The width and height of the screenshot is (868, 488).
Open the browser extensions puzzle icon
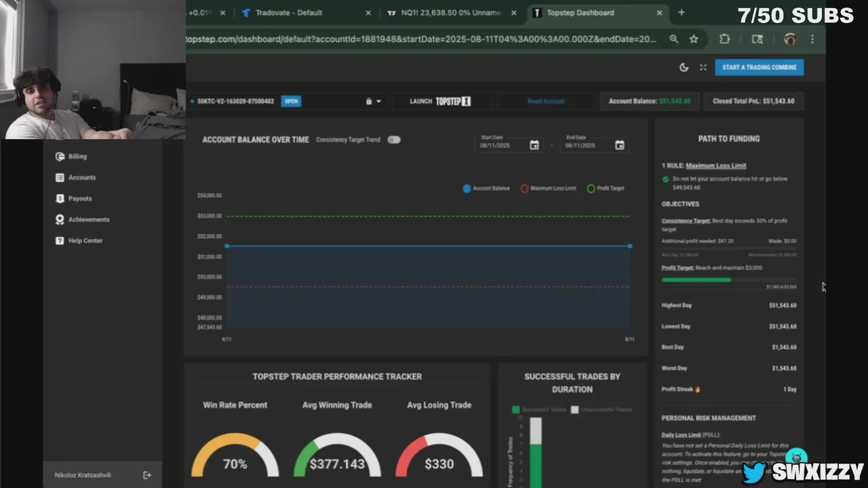tap(724, 39)
